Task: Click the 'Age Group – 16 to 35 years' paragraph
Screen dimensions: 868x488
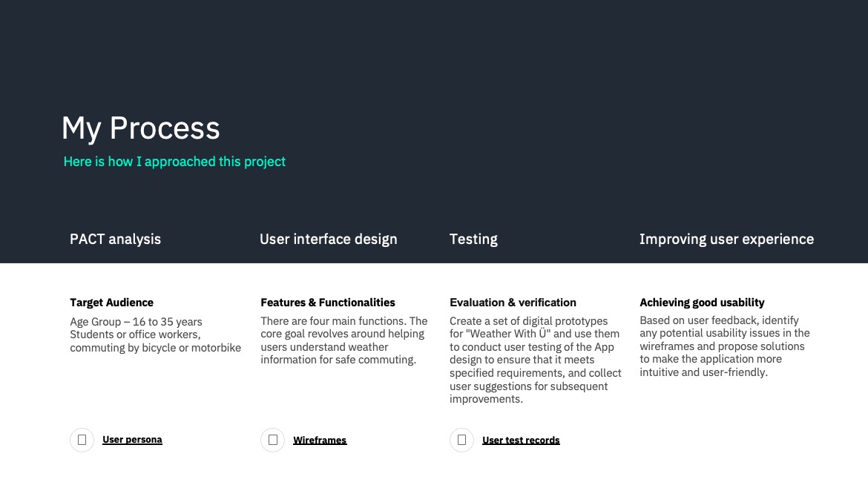Action: point(156,334)
